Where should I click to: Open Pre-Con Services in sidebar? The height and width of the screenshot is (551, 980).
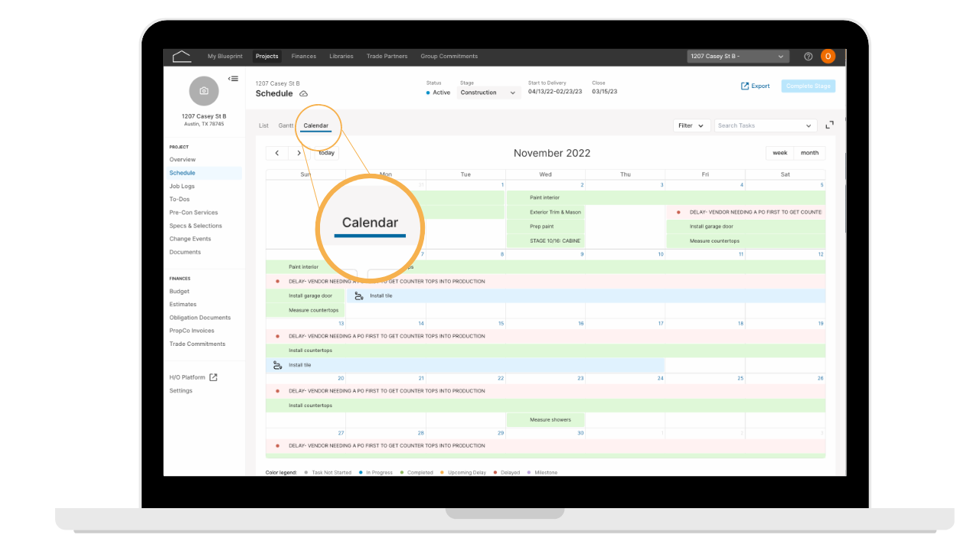[x=194, y=213]
